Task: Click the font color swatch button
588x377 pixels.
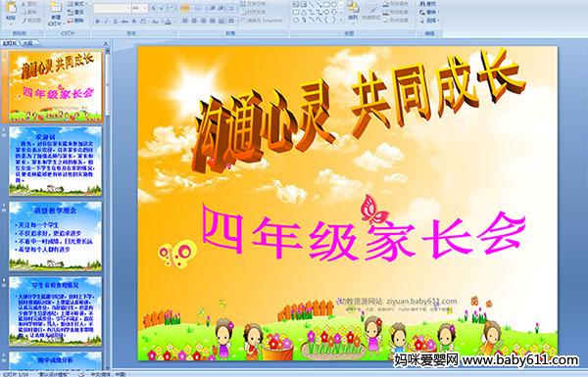Action: (168, 22)
